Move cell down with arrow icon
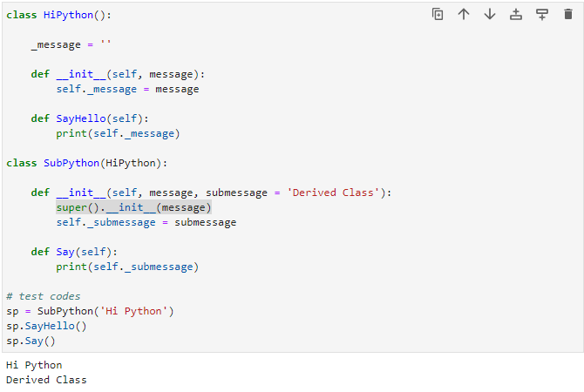The height and width of the screenshot is (392, 584). pyautogui.click(x=490, y=15)
